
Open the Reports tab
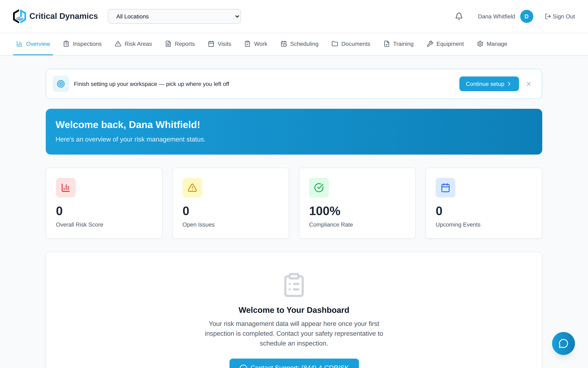[180, 44]
